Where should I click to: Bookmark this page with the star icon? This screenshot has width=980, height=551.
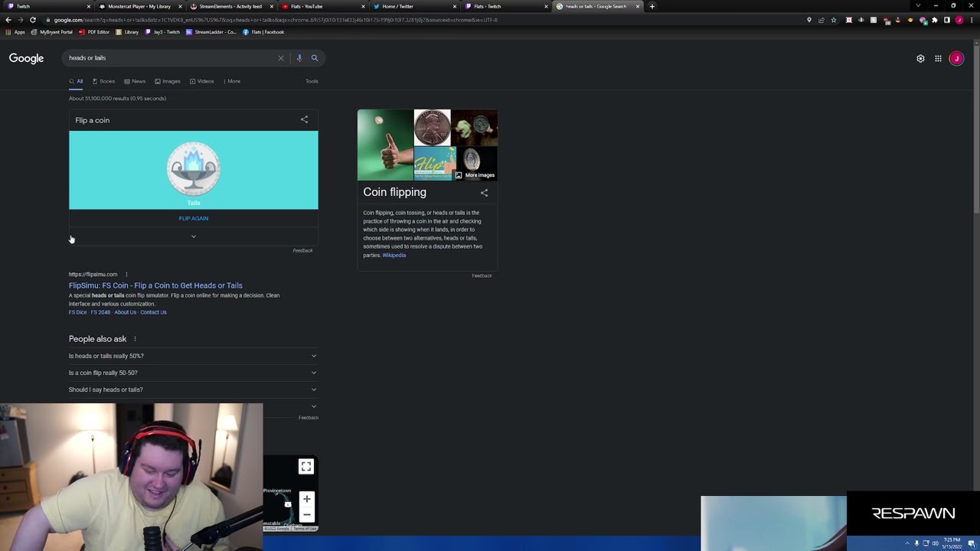[x=833, y=20]
